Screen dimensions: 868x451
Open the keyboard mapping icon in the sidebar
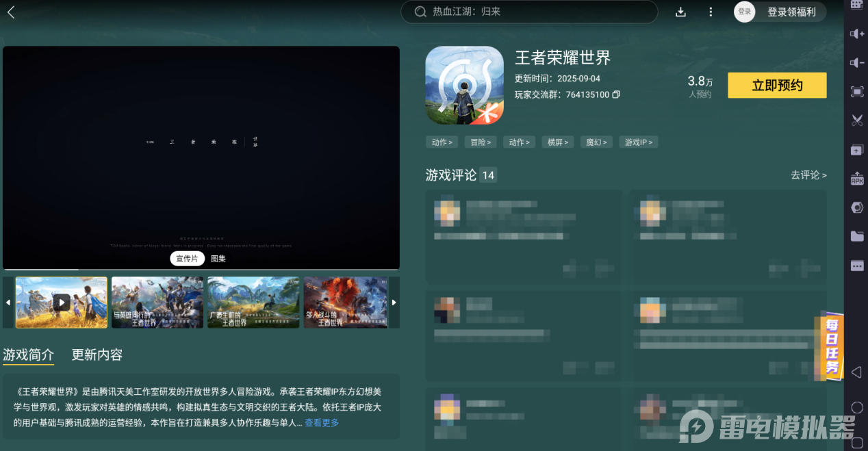coord(856,207)
